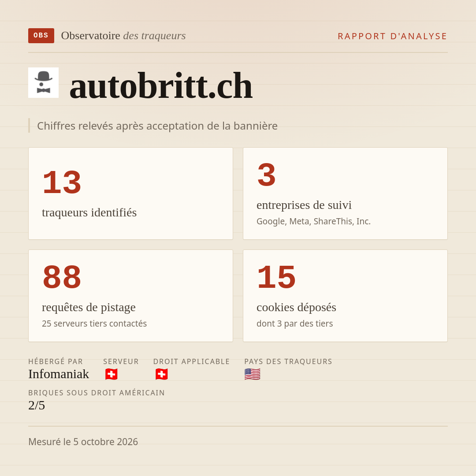
Task: Click the Observatoire des traqueurs title
Action: [x=123, y=36]
